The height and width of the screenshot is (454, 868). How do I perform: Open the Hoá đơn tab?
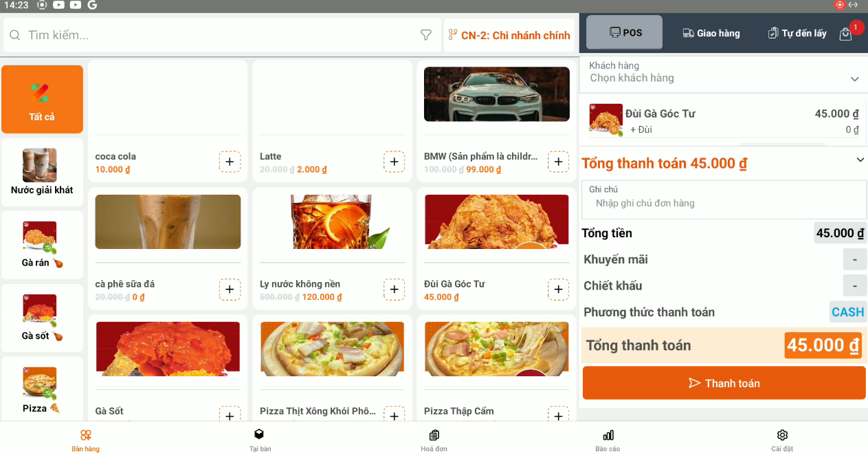coord(434,440)
